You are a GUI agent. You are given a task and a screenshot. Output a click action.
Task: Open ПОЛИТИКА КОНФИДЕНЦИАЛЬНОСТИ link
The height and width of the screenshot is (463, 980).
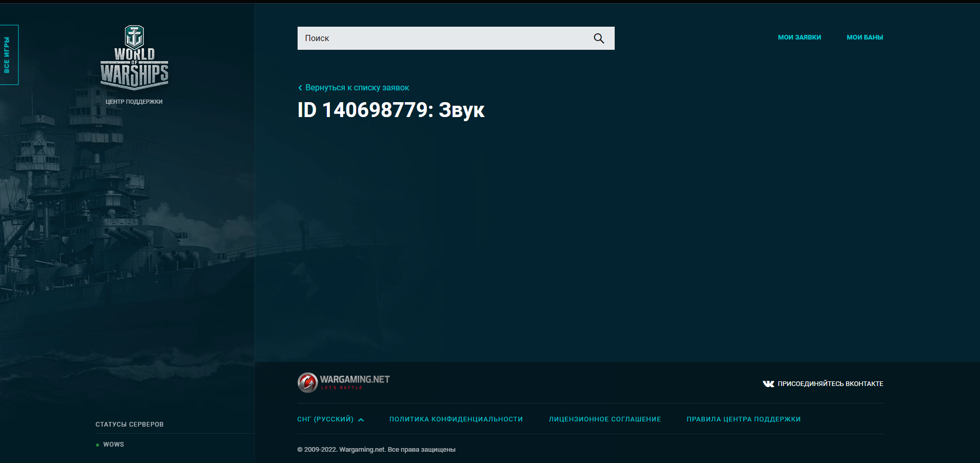[456, 419]
